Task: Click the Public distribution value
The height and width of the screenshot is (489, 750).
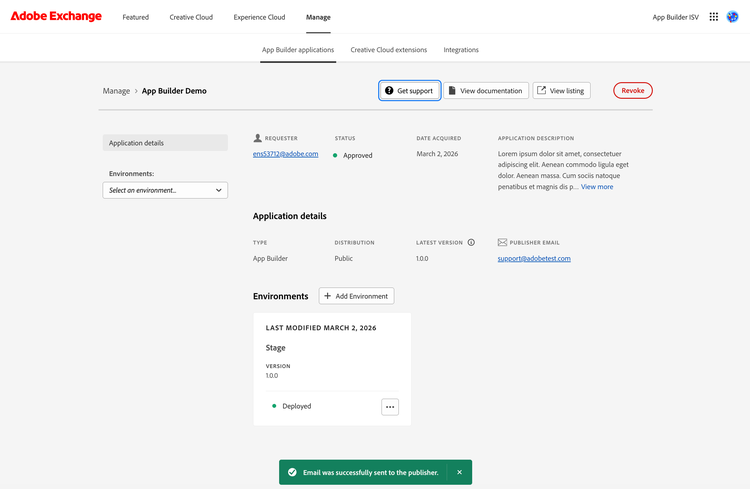Action: coord(343,258)
